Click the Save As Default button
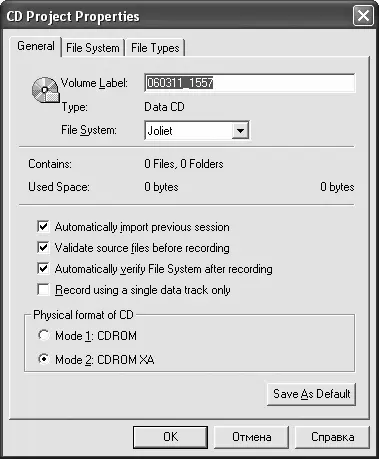This screenshot has height=459, width=379. tap(312, 394)
